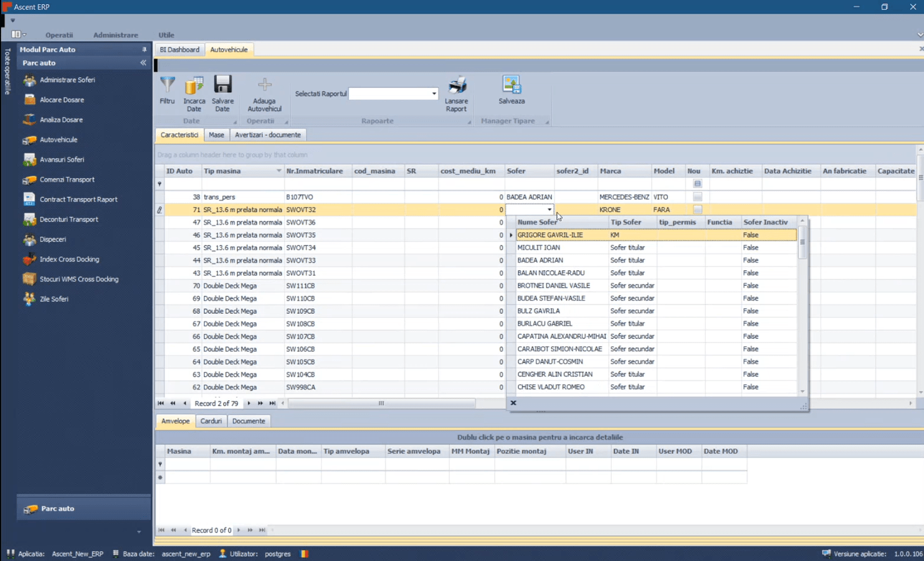This screenshot has height=561, width=924.
Task: Open Avansuri Soferi module
Action: coord(62,159)
